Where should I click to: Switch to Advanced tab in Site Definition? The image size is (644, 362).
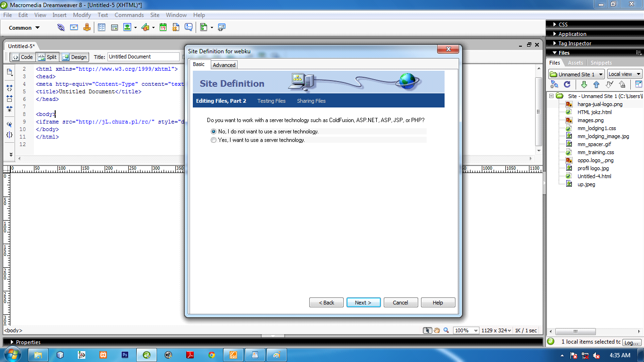click(224, 65)
